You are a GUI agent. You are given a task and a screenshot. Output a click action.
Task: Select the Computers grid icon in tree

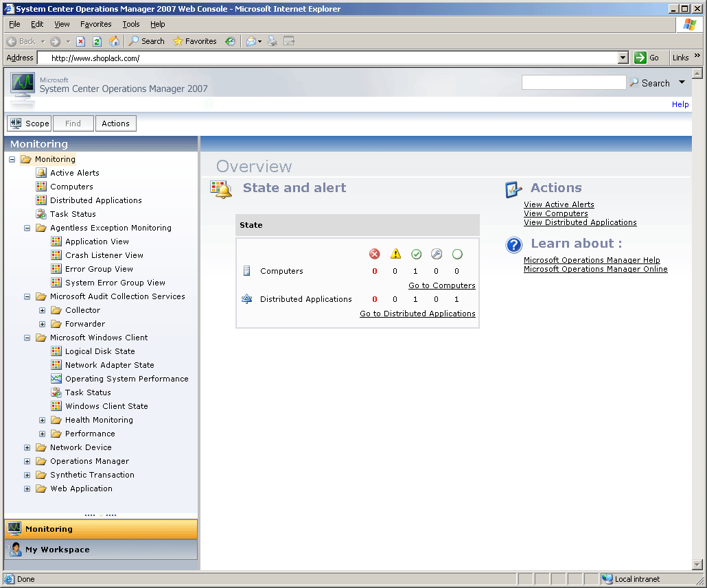click(x=41, y=187)
